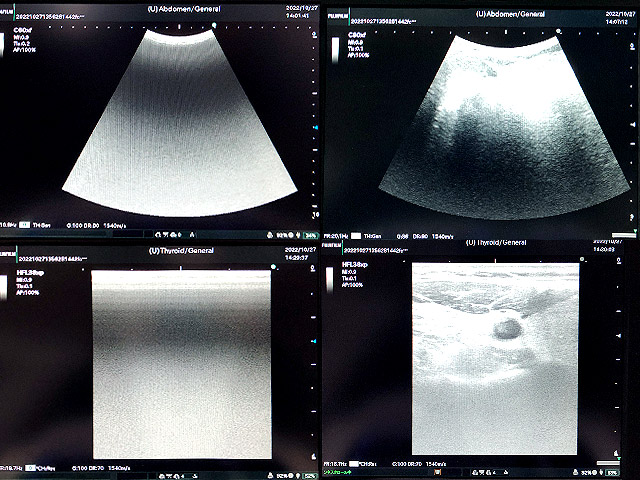
Task: Click the 14:07:12 timestamp in top-right panel
Action: tap(616, 21)
